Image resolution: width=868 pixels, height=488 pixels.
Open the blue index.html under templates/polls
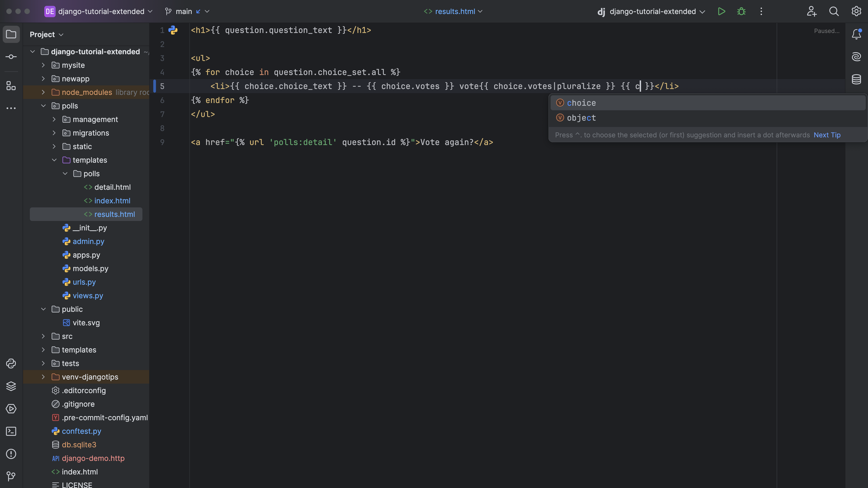(x=112, y=201)
